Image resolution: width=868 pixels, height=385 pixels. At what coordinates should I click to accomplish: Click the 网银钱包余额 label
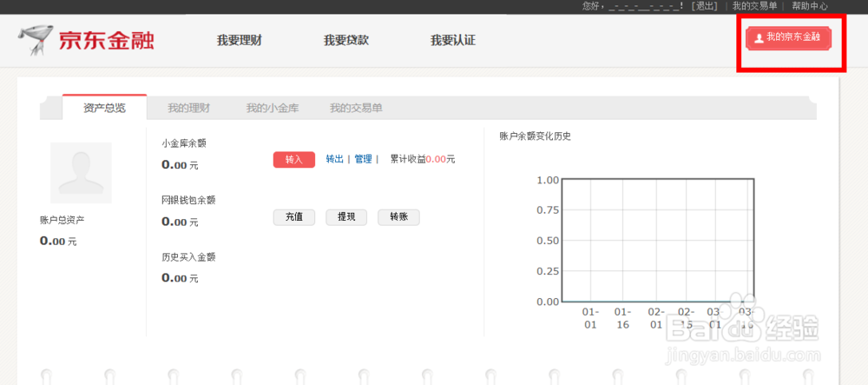tap(188, 201)
